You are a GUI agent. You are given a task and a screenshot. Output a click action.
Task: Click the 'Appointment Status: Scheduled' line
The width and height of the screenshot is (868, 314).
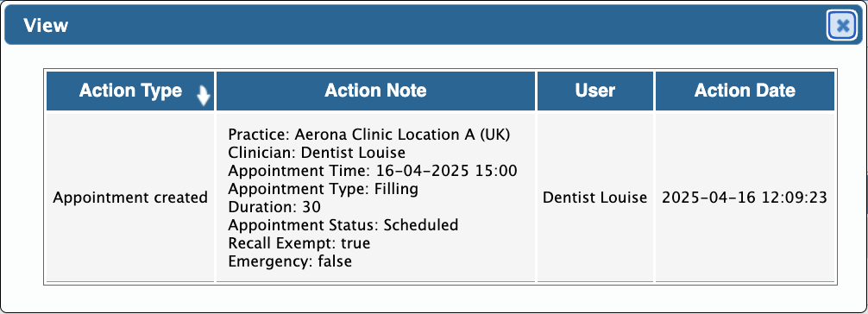coord(343,225)
